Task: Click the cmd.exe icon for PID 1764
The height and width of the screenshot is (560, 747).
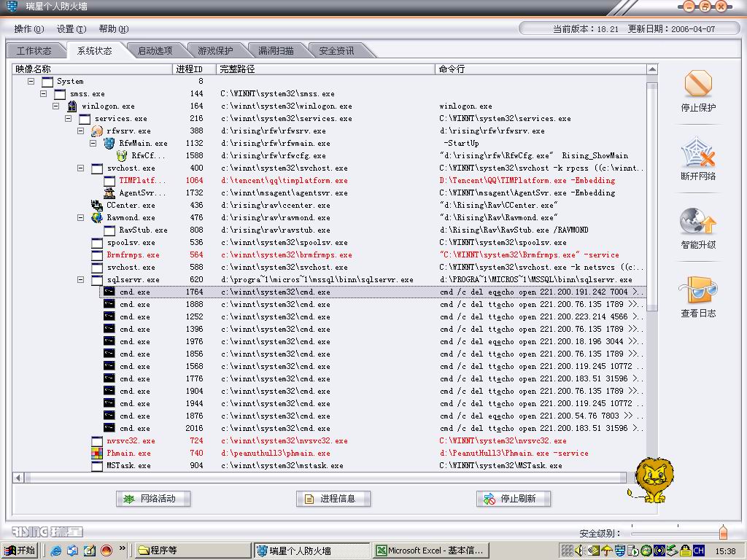Action: tap(109, 292)
